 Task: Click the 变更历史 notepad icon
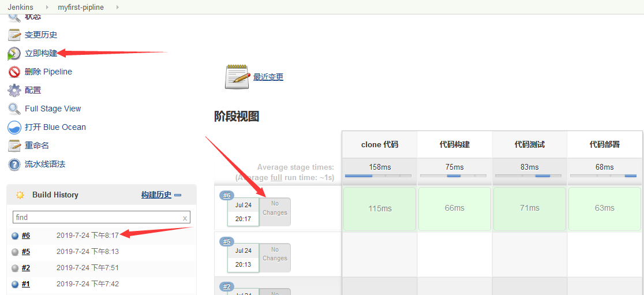pos(14,35)
